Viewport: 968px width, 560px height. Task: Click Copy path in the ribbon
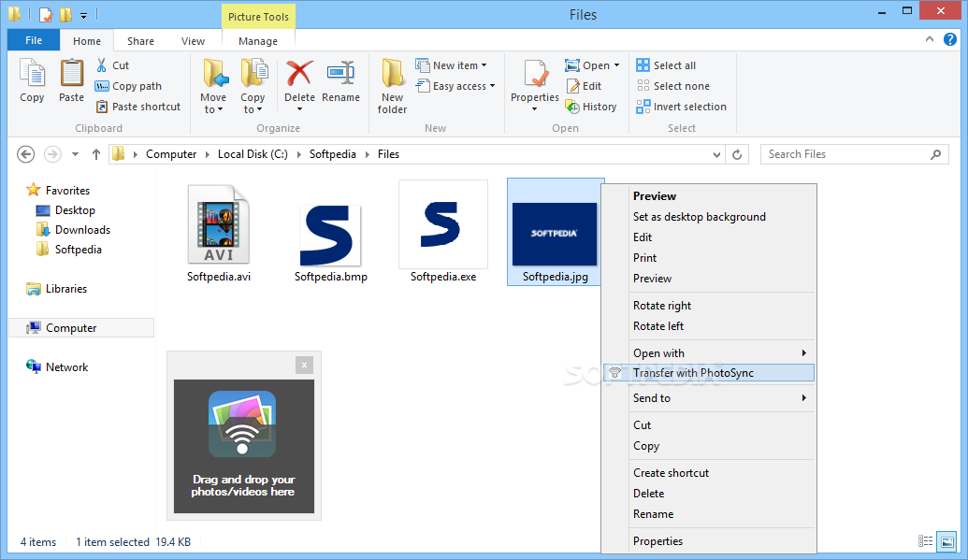(128, 86)
